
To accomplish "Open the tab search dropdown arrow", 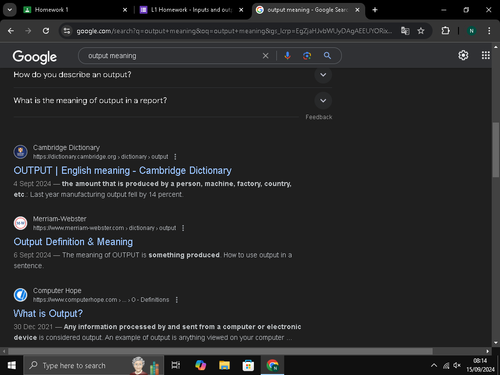I will [10, 10].
